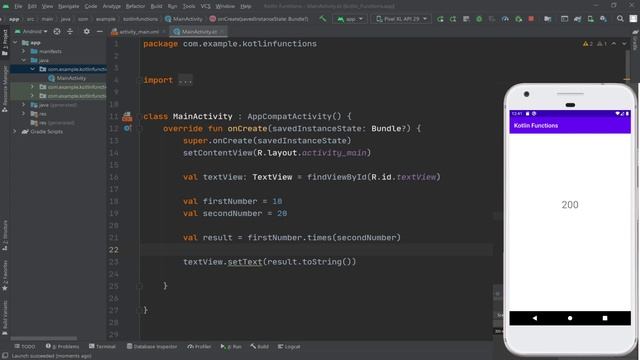Click the gutter icon on line 11
640x360 pixels.
click(127, 117)
